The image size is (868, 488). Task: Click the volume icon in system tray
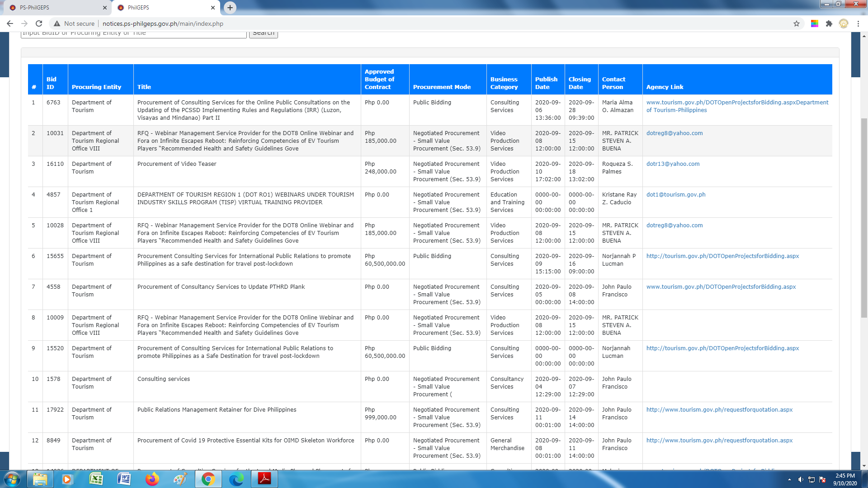point(801,479)
